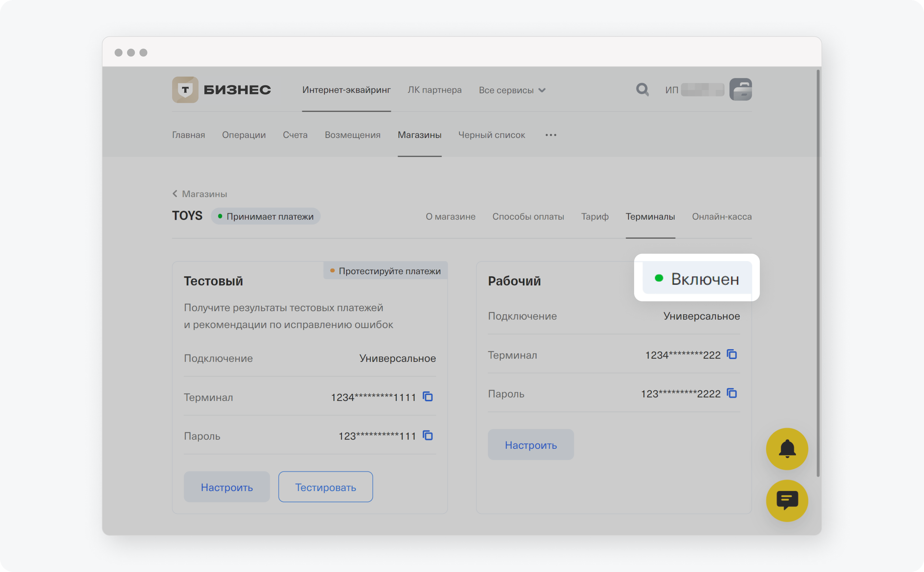Copy test terminal password
924x572 pixels.
coord(428,436)
